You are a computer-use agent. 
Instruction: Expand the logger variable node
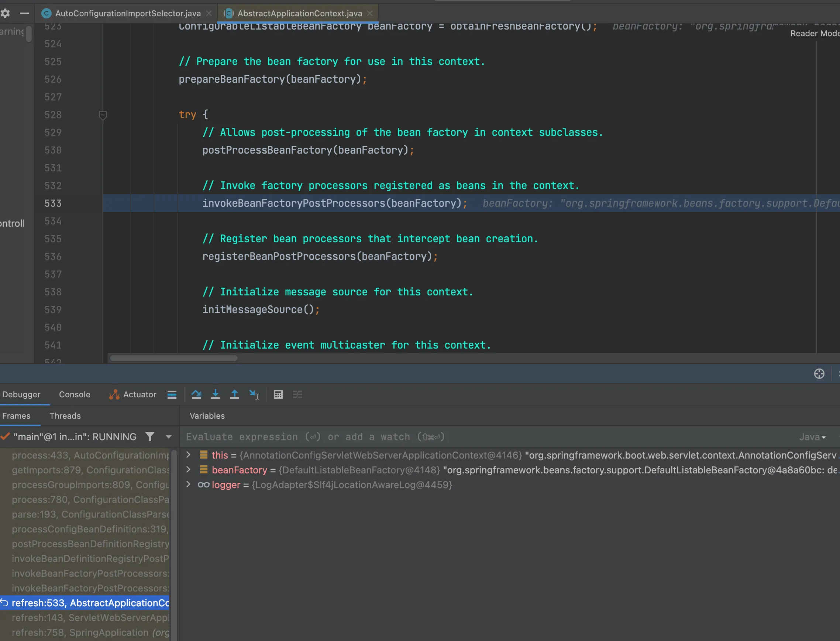click(x=188, y=484)
